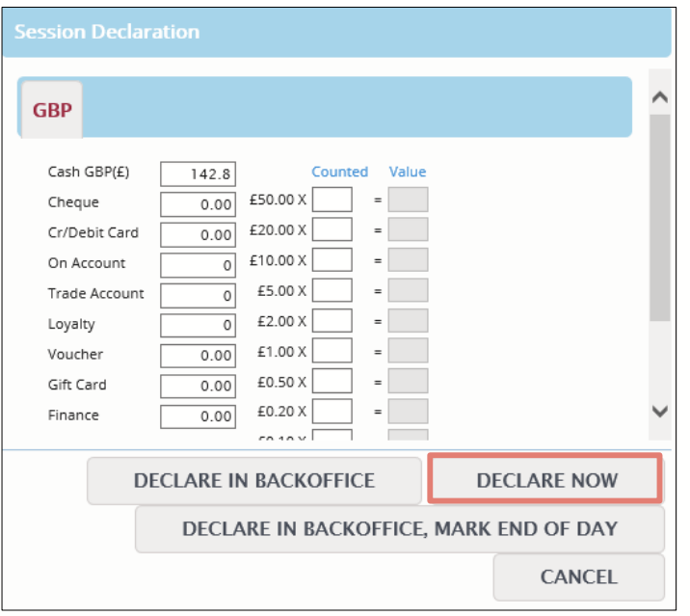Select the Cheque amount field
Screen dimensions: 690x616
pyautogui.click(x=198, y=204)
